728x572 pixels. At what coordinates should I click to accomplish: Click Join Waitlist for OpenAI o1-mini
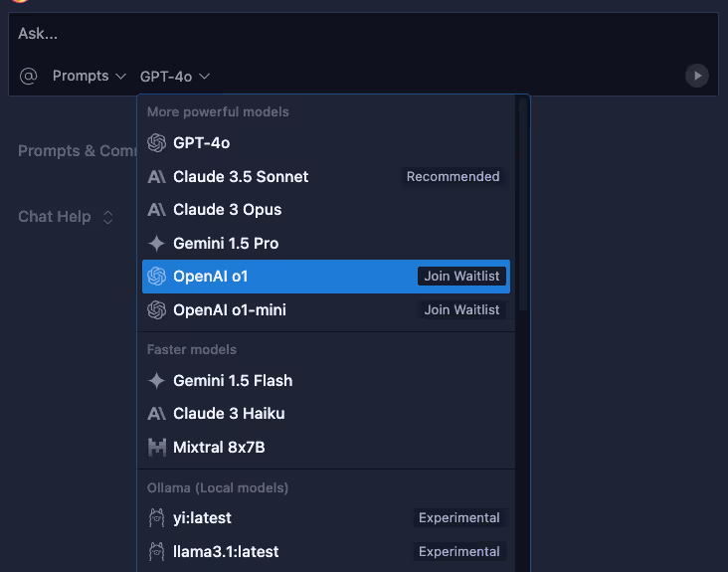[461, 310]
